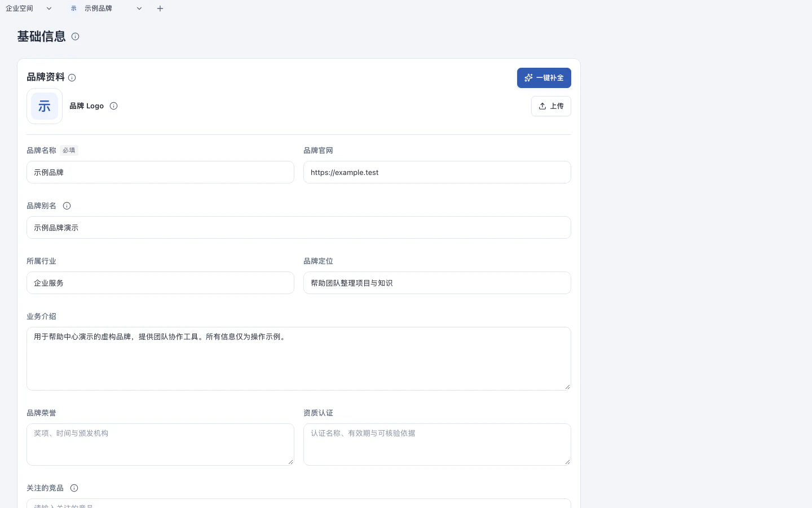
Task: Click the 品牌资料 section title
Action: 46,77
